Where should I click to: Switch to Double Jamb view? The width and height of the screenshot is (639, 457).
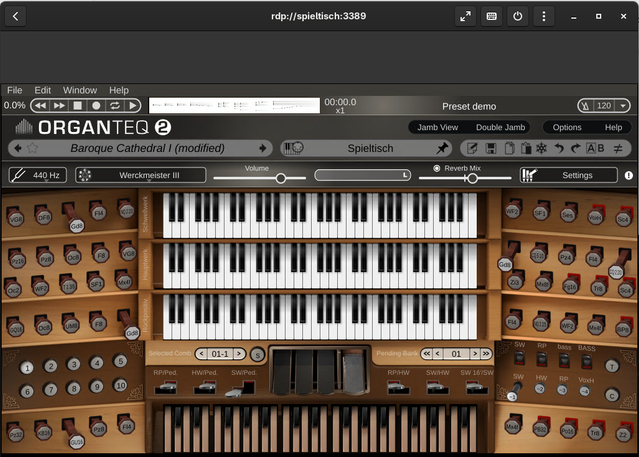[x=500, y=127]
